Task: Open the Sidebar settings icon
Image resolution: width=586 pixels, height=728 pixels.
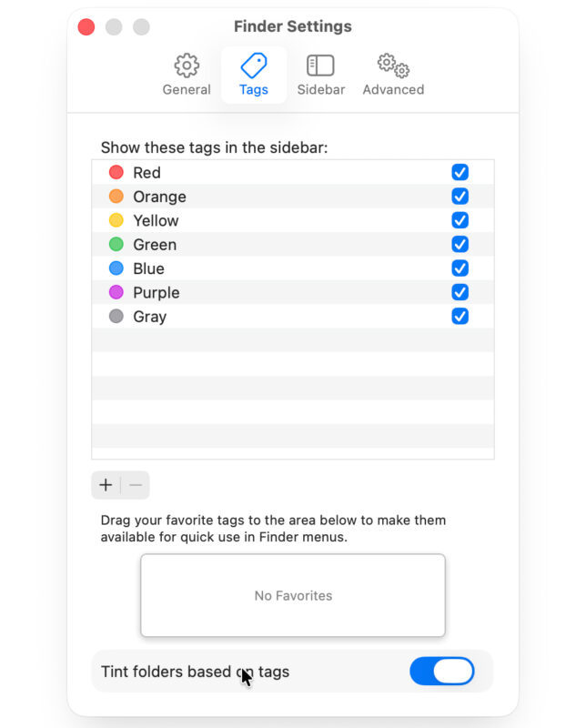Action: [x=320, y=66]
